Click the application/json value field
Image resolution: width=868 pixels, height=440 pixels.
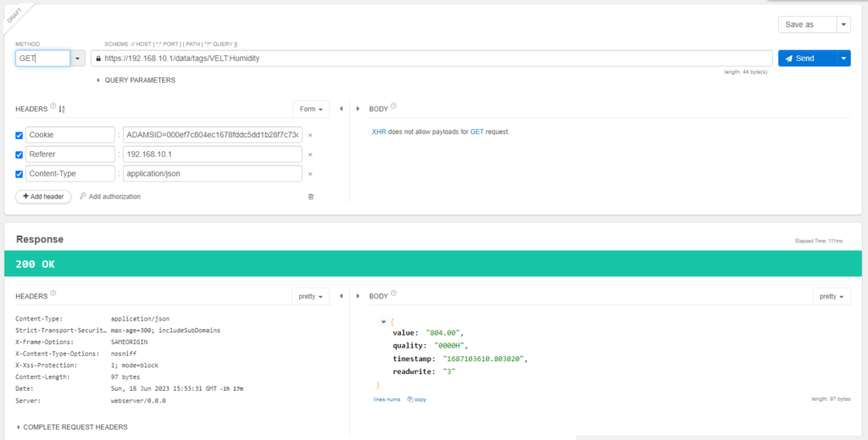213,173
